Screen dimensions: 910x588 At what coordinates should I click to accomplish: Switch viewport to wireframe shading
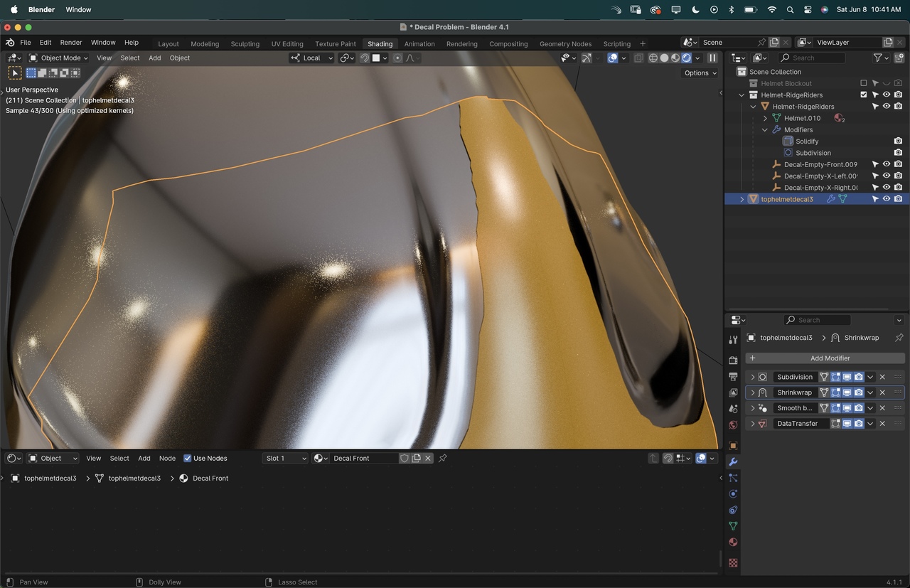pos(653,58)
